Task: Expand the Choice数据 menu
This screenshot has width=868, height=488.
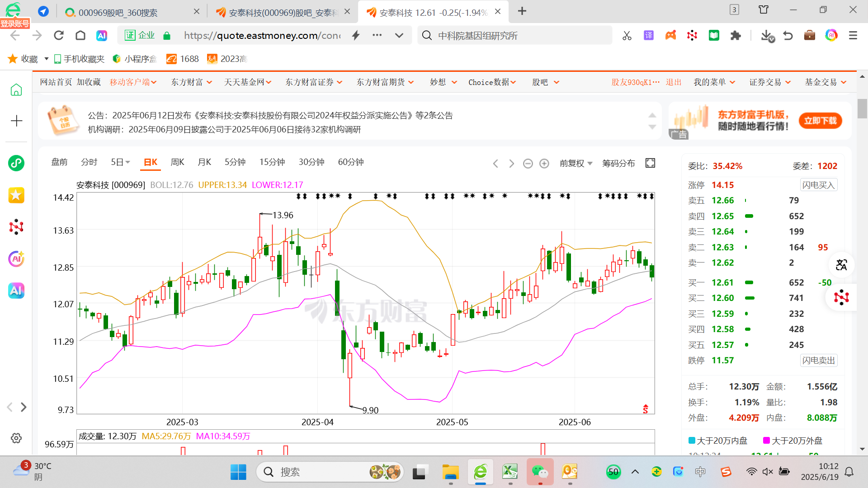Action: pyautogui.click(x=492, y=82)
